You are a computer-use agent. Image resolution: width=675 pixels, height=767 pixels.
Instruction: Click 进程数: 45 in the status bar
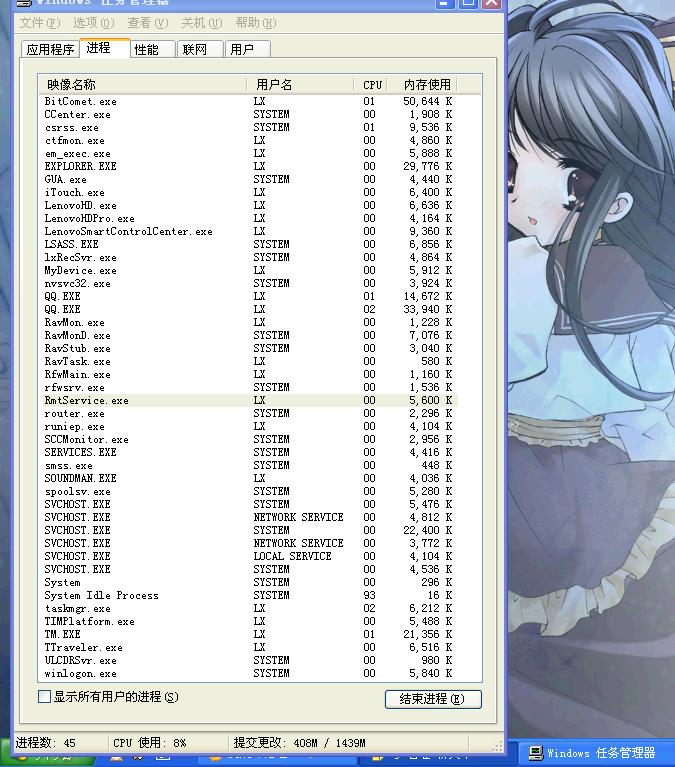45,743
